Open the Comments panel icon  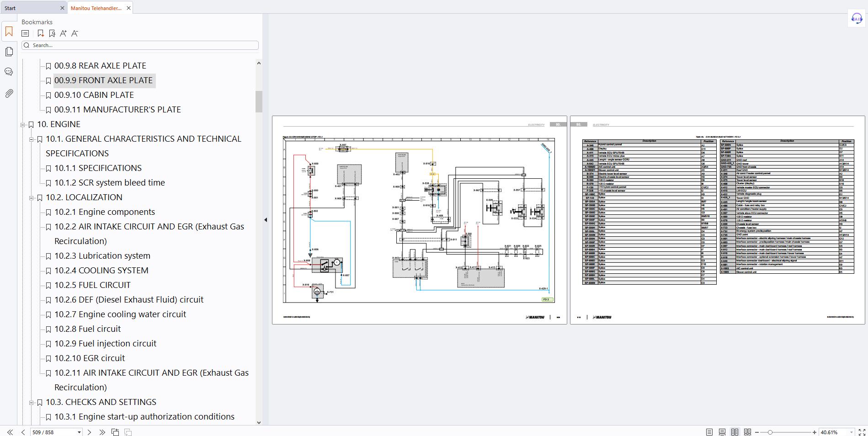(x=9, y=72)
